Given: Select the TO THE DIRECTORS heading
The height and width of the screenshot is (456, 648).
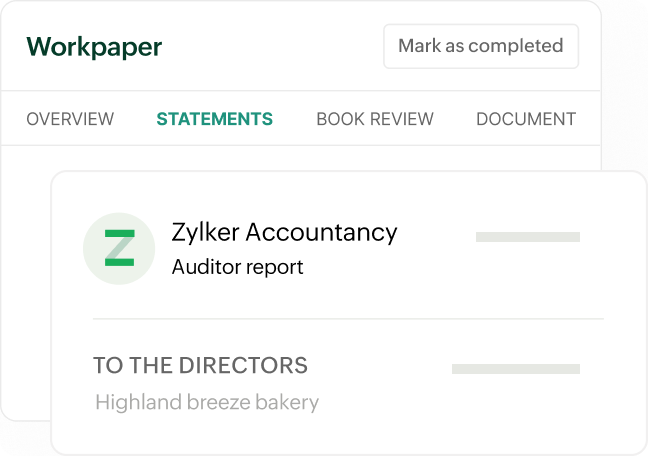Looking at the screenshot, I should pos(200,365).
